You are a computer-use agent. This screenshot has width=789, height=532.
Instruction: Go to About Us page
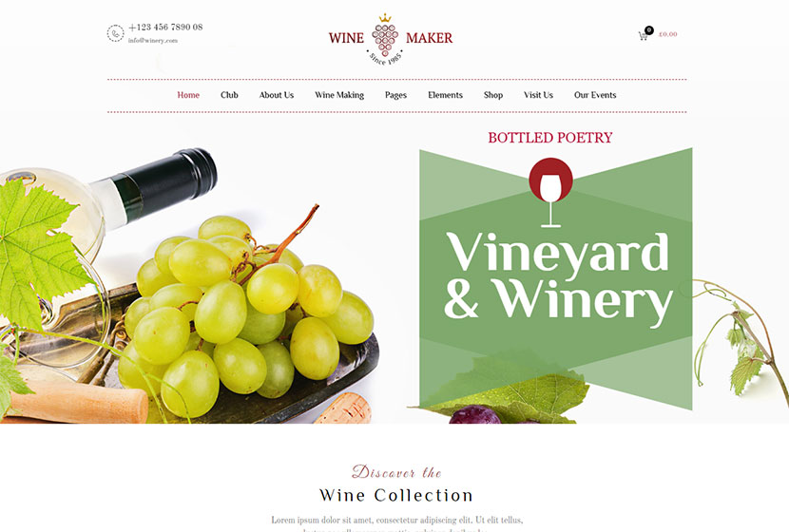(277, 95)
